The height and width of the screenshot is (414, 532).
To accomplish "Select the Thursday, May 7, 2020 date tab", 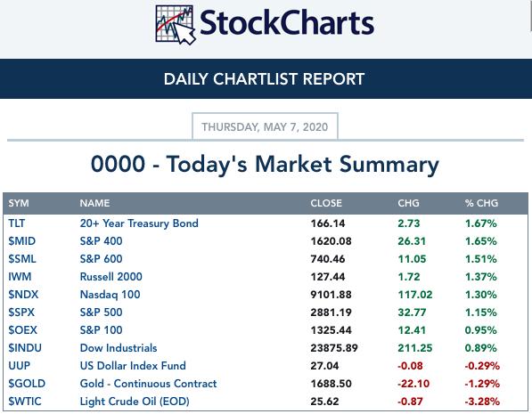I will point(265,126).
